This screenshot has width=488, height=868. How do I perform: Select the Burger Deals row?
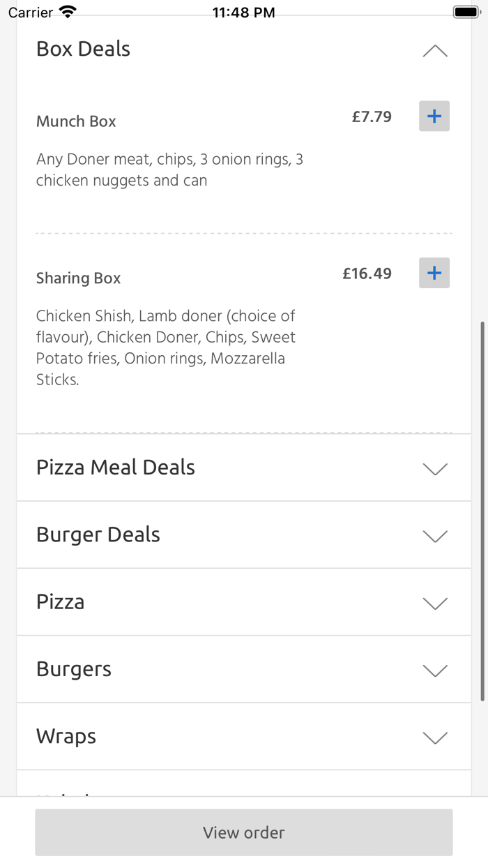click(x=98, y=535)
